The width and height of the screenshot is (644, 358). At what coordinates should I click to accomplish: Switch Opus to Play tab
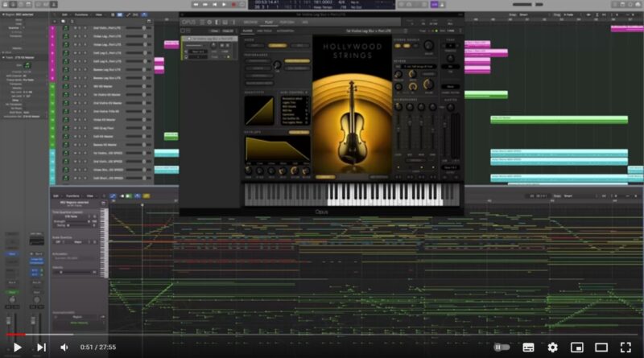coord(269,23)
